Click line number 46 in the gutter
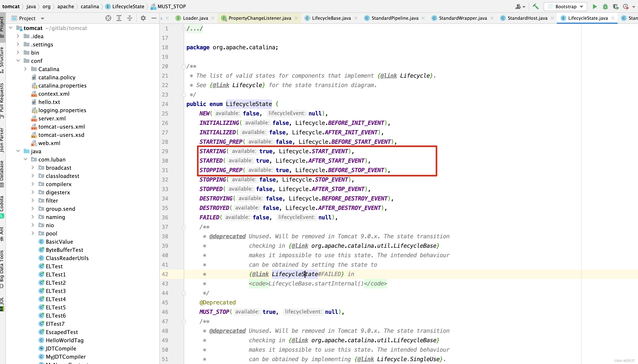Image resolution: width=638 pixels, height=364 pixels. [x=165, y=312]
